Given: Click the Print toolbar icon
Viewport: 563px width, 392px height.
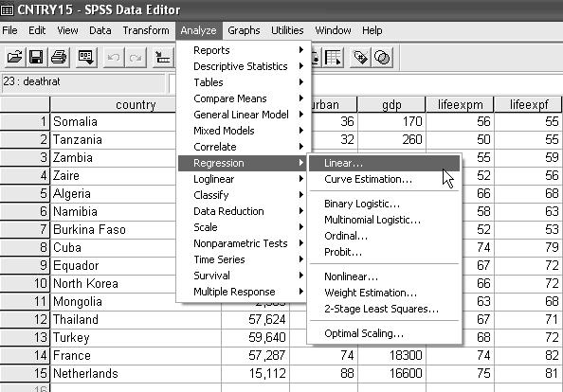Looking at the screenshot, I should click(x=59, y=58).
